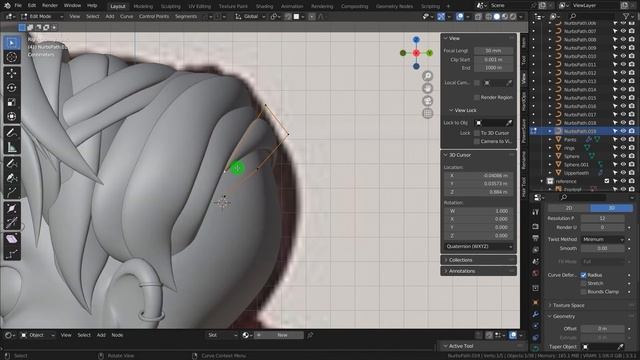
Task: Open the Edit Mode dropdown
Action: pos(42,16)
